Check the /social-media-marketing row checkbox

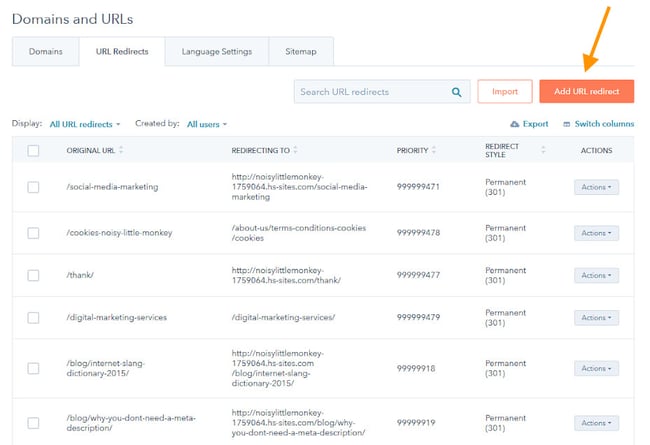tap(33, 187)
